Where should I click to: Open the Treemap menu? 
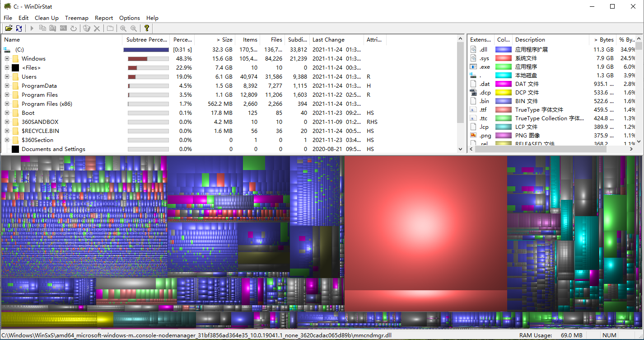(77, 18)
